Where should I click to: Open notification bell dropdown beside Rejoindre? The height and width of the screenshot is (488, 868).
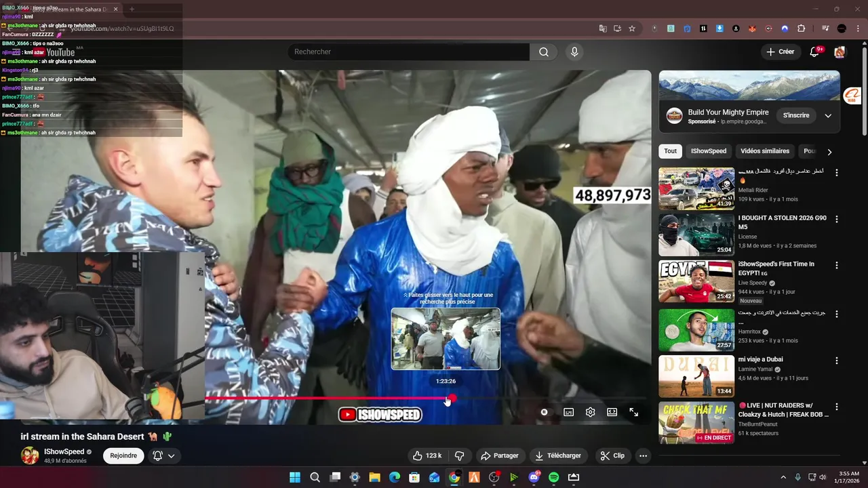[x=163, y=455]
